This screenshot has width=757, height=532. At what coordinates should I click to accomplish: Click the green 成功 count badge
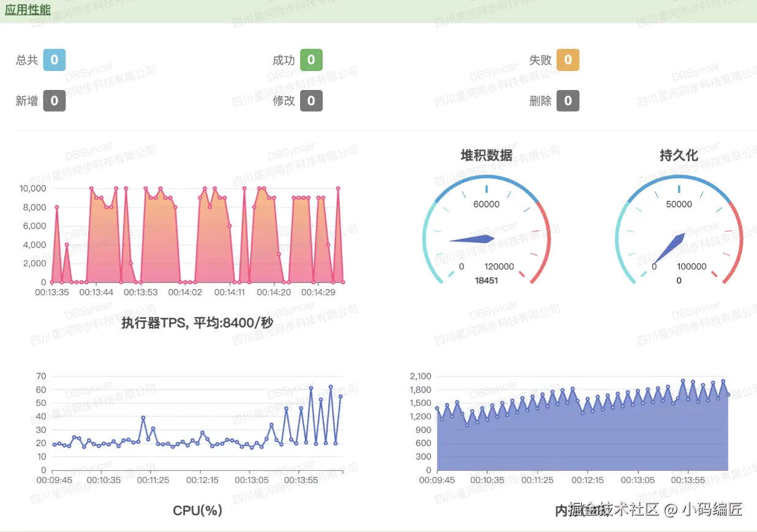(311, 60)
